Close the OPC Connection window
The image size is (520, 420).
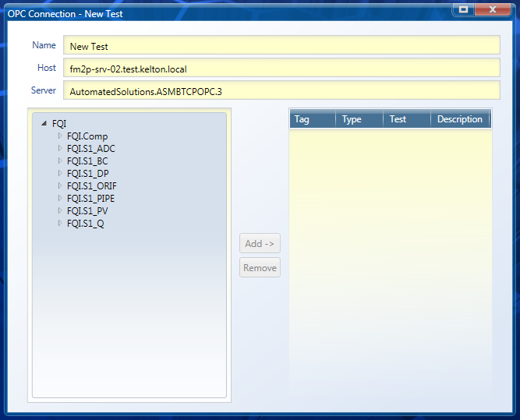click(x=493, y=9)
